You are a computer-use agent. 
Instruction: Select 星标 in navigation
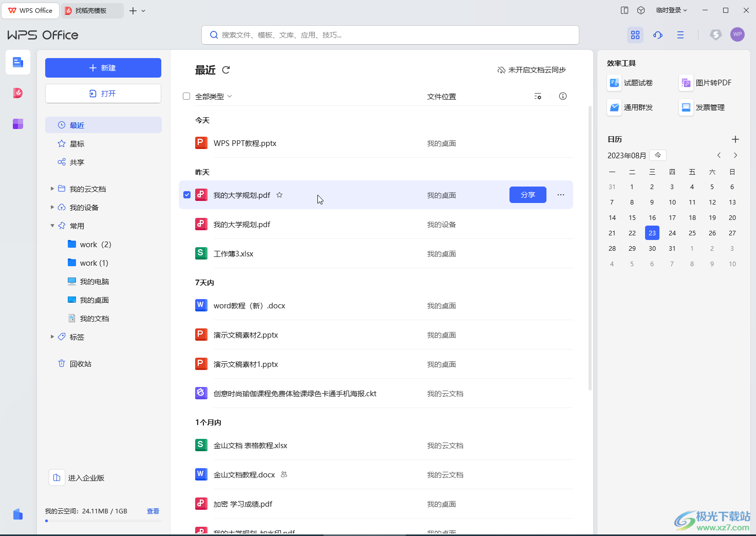tap(103, 143)
